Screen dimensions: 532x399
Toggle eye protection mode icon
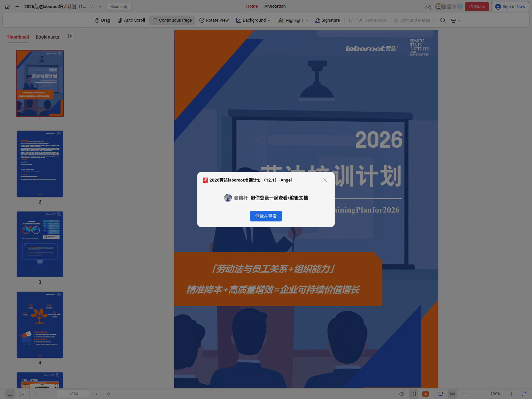click(402, 394)
